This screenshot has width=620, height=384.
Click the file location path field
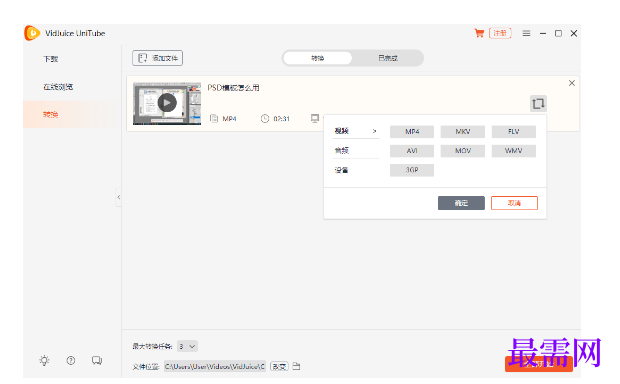[x=215, y=367]
